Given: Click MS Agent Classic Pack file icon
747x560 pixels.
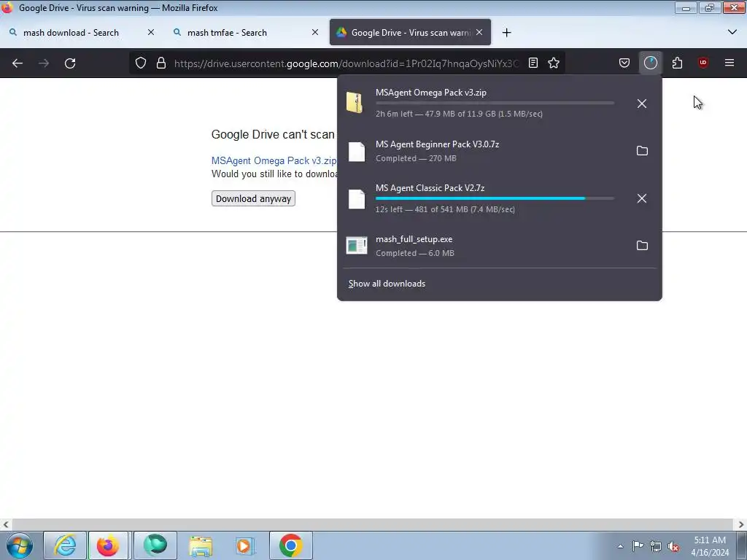Looking at the screenshot, I should (x=356, y=198).
